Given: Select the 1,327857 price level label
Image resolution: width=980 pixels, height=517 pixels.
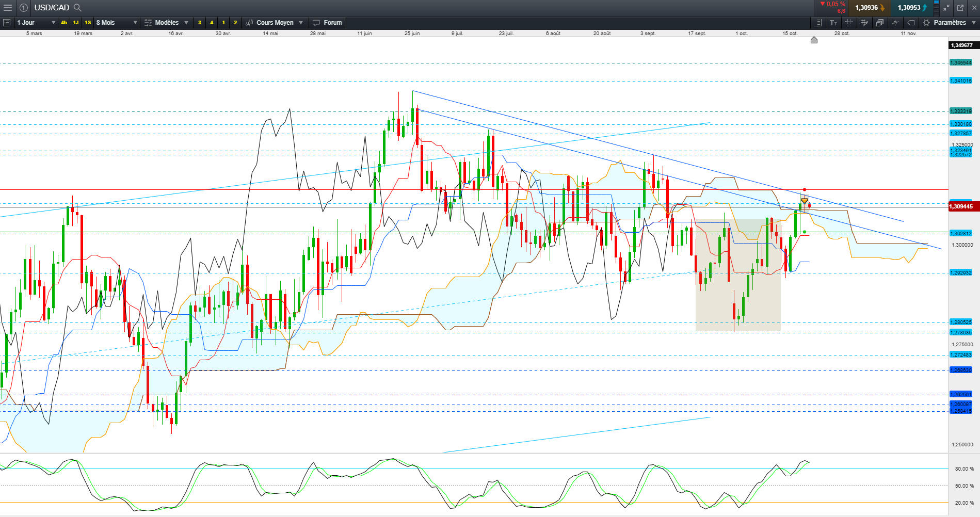Looking at the screenshot, I should [x=961, y=134].
